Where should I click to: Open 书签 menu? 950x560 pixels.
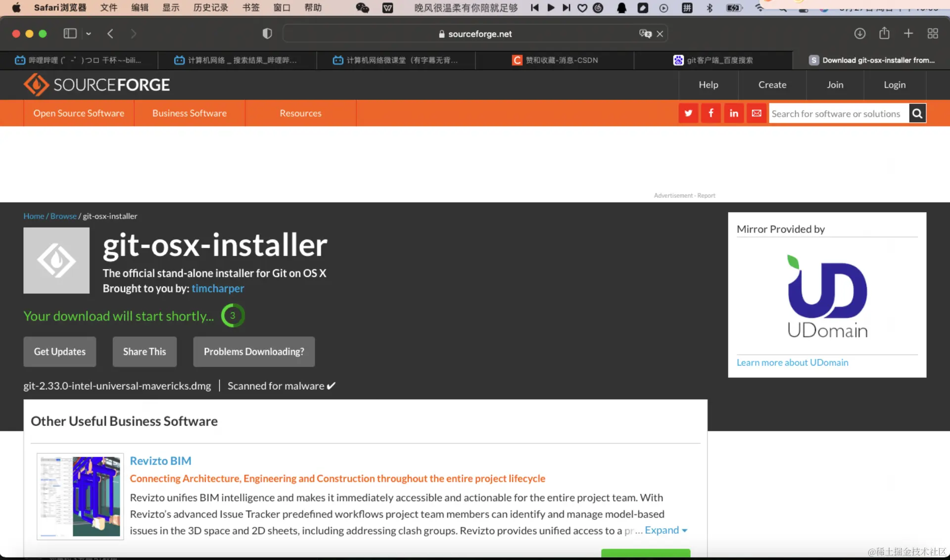coord(251,7)
